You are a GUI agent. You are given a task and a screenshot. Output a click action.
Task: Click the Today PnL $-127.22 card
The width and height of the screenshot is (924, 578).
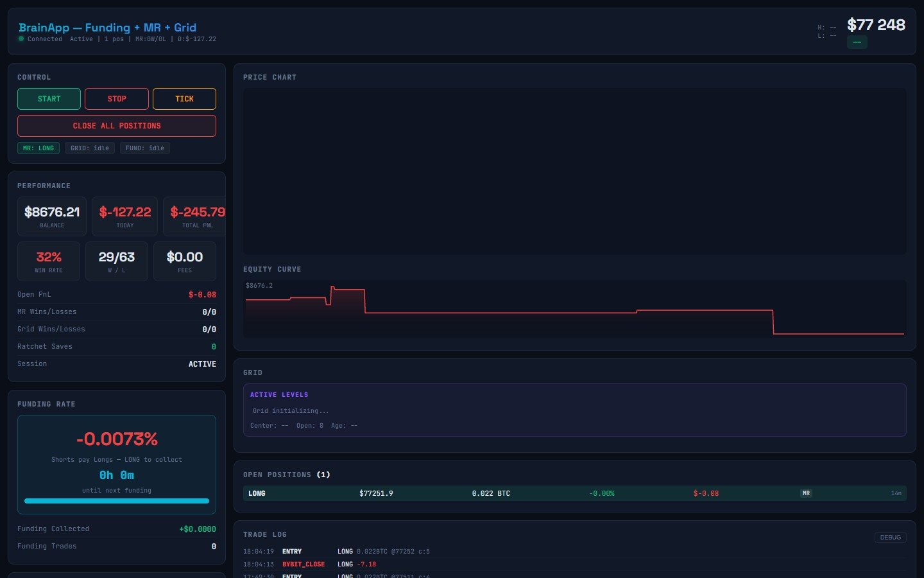[x=125, y=216]
